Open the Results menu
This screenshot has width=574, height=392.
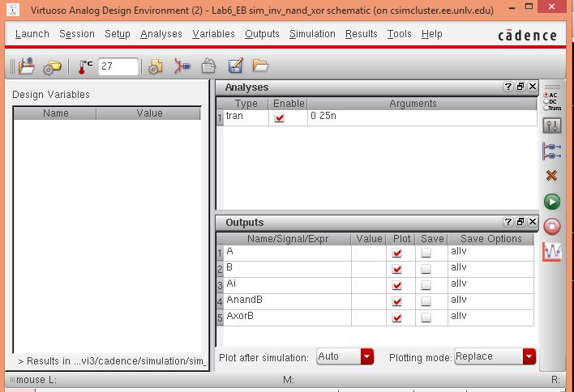[x=362, y=34]
